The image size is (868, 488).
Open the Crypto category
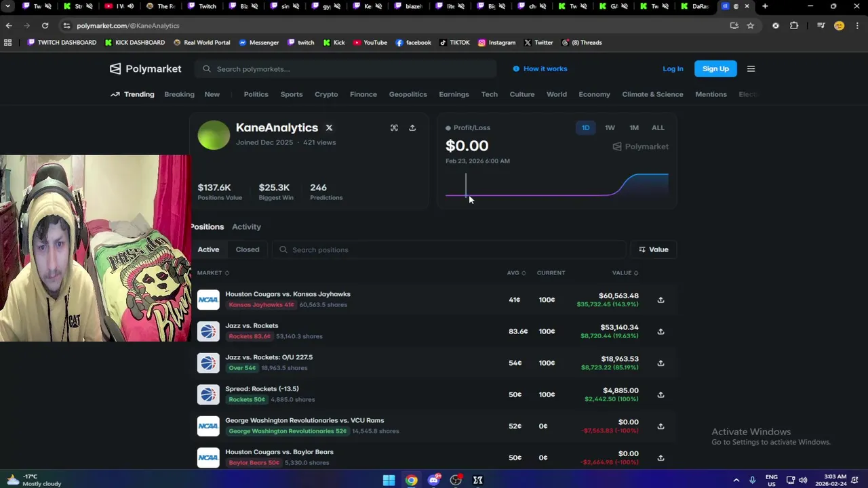(x=326, y=94)
